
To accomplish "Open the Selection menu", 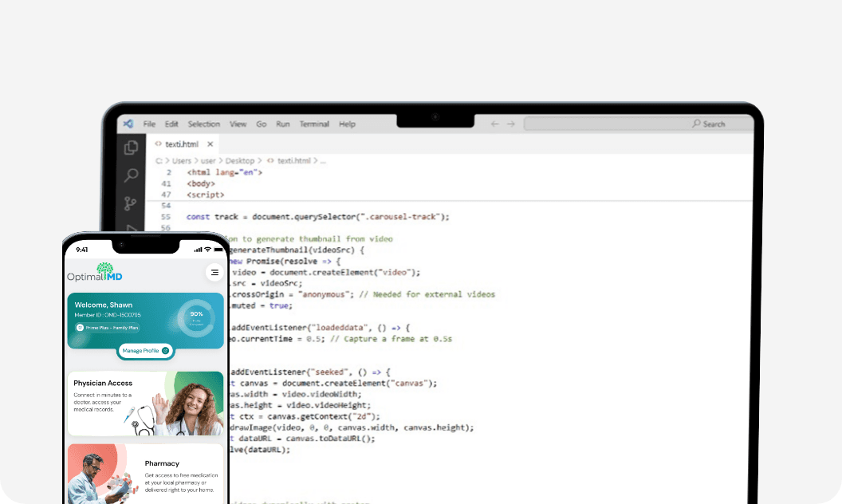I will 204,124.
